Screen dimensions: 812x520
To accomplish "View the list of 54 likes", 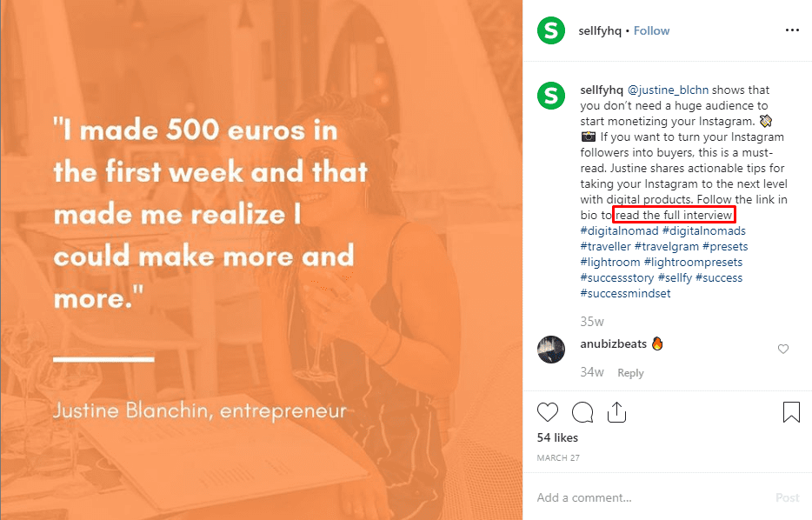I will 557,437.
